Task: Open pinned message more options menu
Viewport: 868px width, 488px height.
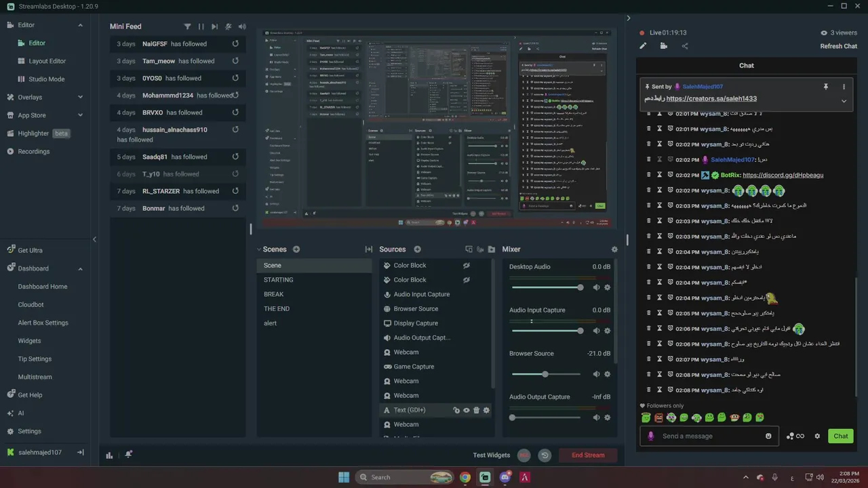Action: tap(844, 87)
